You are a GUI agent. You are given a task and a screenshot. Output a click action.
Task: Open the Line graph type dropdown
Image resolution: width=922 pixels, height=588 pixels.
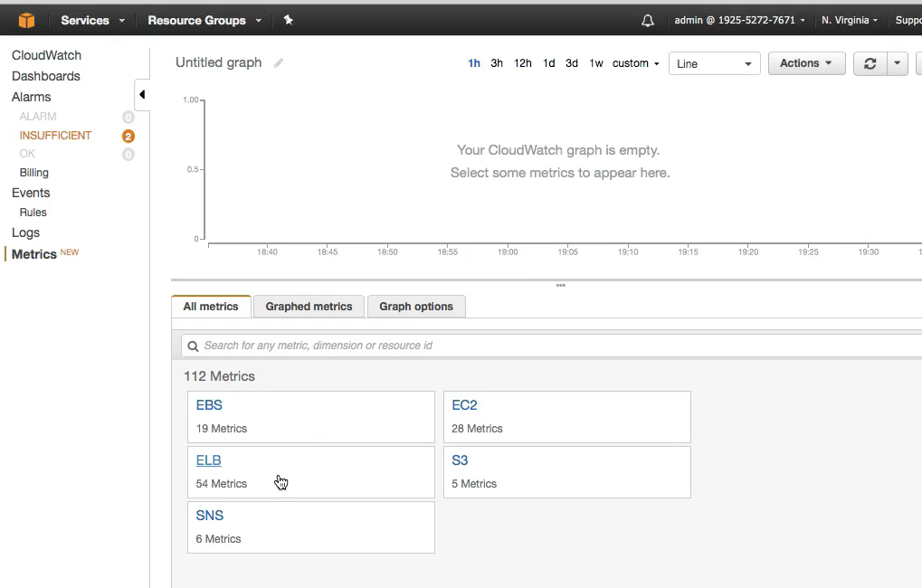pyautogui.click(x=714, y=63)
